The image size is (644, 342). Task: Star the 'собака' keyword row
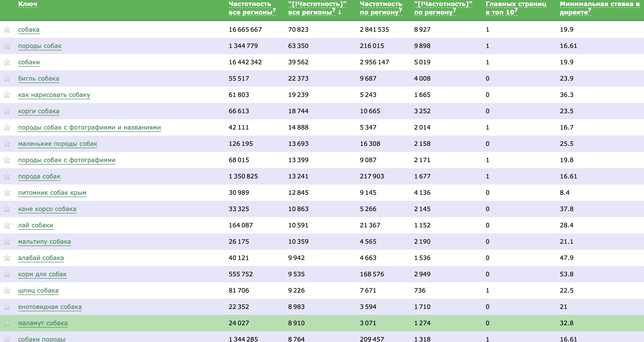click(x=7, y=29)
